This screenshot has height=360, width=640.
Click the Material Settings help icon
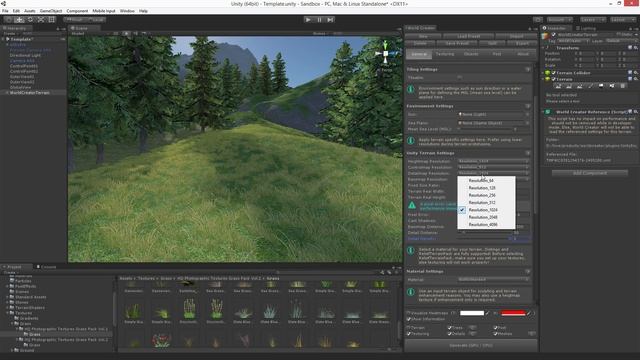point(528,271)
